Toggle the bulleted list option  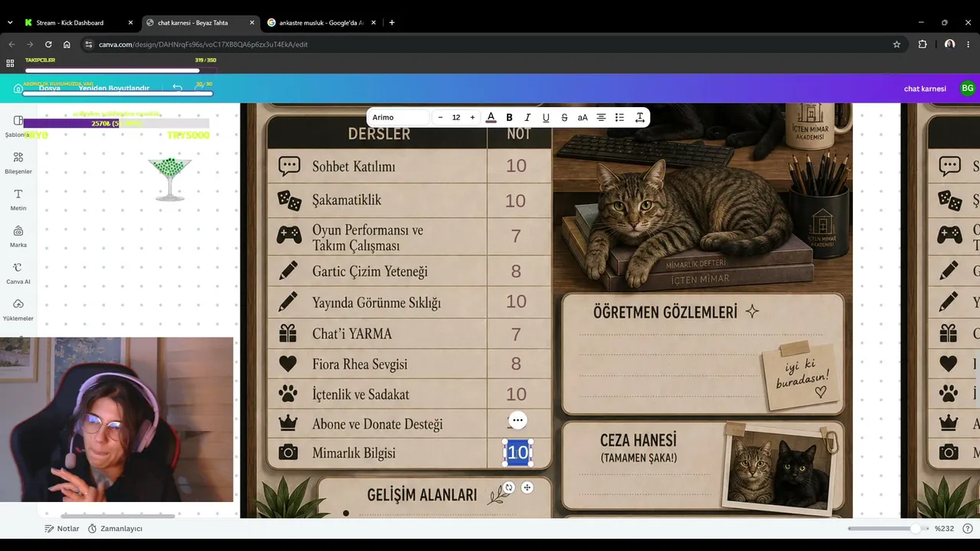[x=619, y=117]
